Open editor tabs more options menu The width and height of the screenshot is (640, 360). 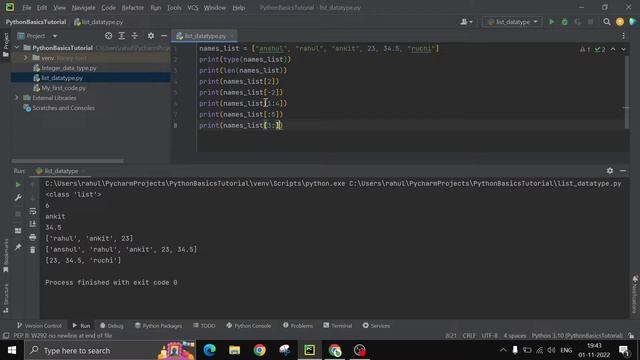[x=623, y=36]
